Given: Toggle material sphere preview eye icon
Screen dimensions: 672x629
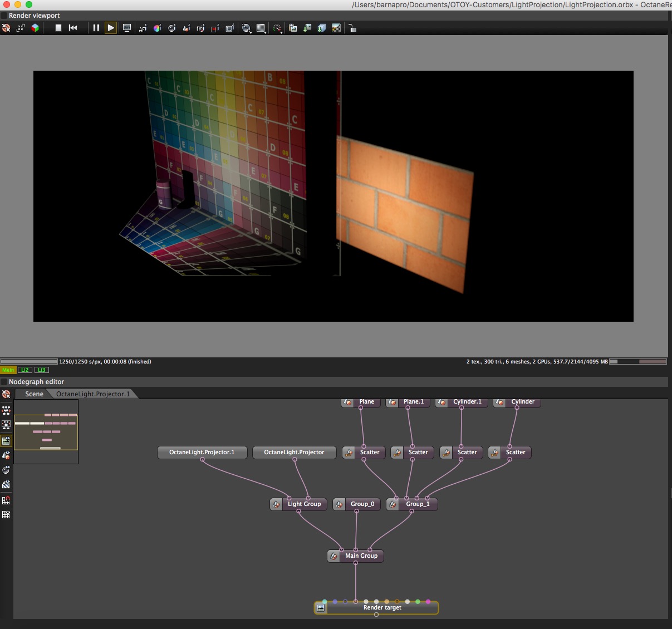Looking at the screenshot, I should pyautogui.click(x=6, y=470).
